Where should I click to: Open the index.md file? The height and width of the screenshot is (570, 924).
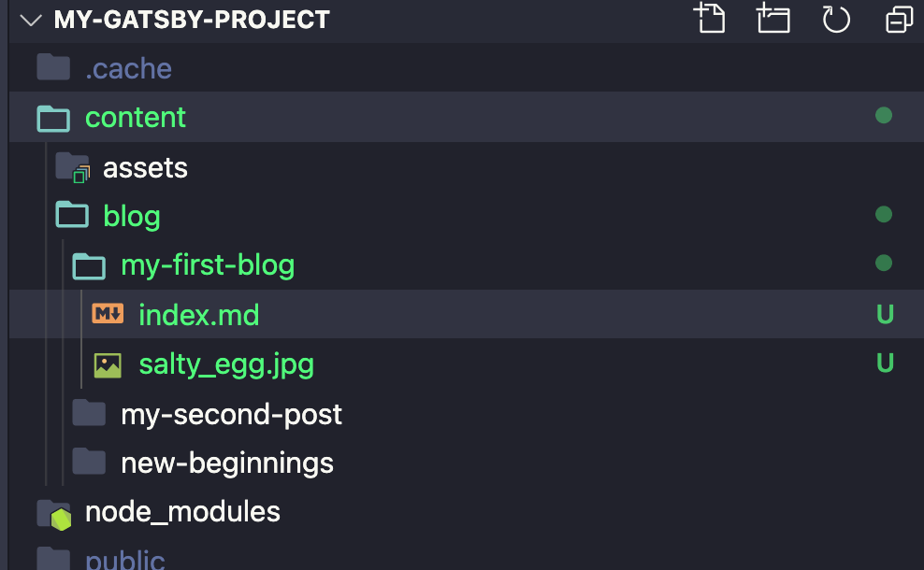[x=198, y=316]
